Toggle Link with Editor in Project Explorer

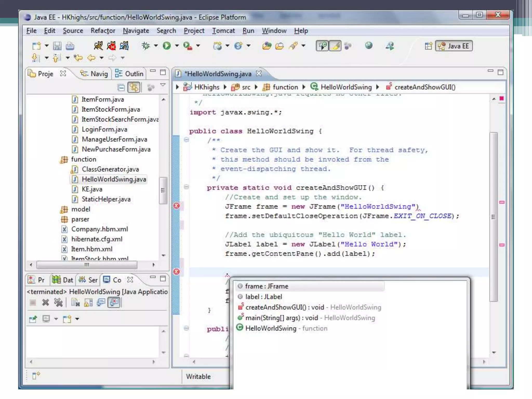pyautogui.click(x=134, y=88)
